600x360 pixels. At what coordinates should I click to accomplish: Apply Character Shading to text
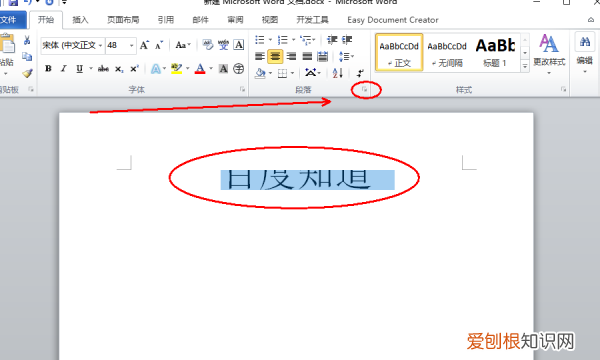point(223,69)
